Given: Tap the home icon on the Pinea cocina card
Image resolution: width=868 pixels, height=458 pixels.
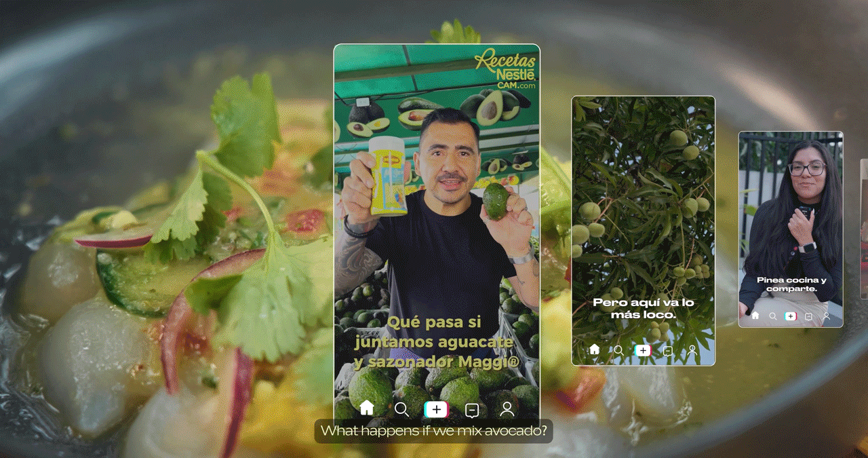Looking at the screenshot, I should (755, 316).
